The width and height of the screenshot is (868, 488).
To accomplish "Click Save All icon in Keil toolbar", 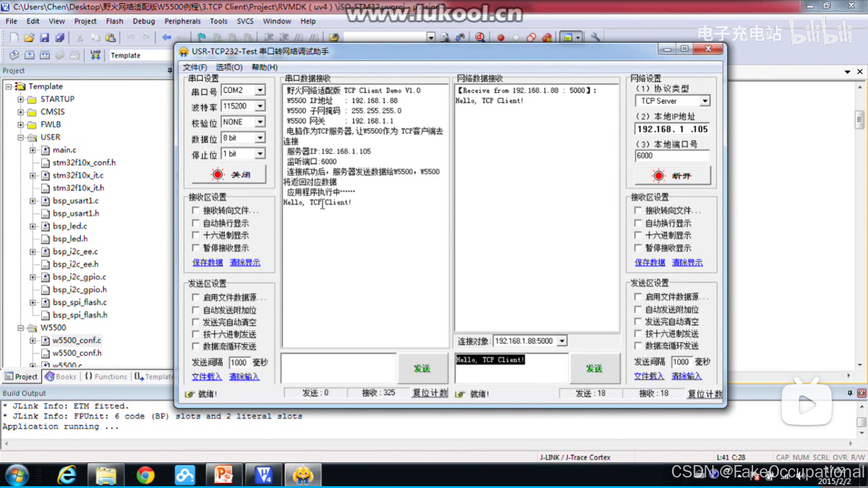I will point(59,38).
